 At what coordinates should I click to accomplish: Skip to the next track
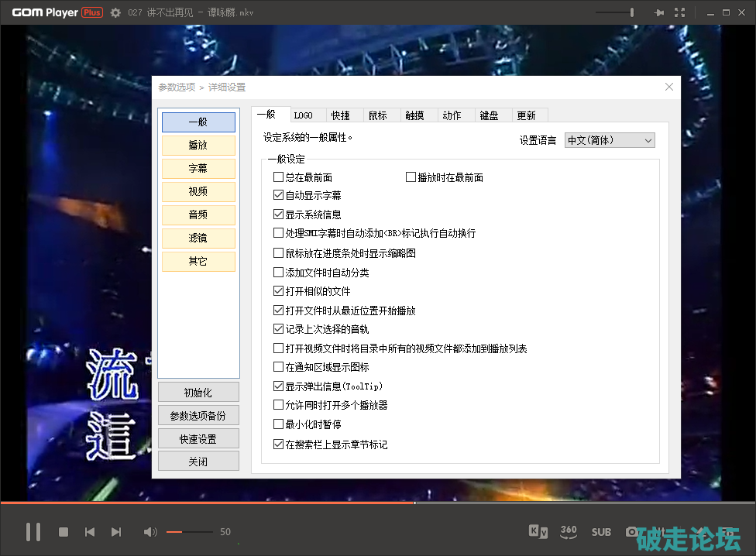(116, 532)
